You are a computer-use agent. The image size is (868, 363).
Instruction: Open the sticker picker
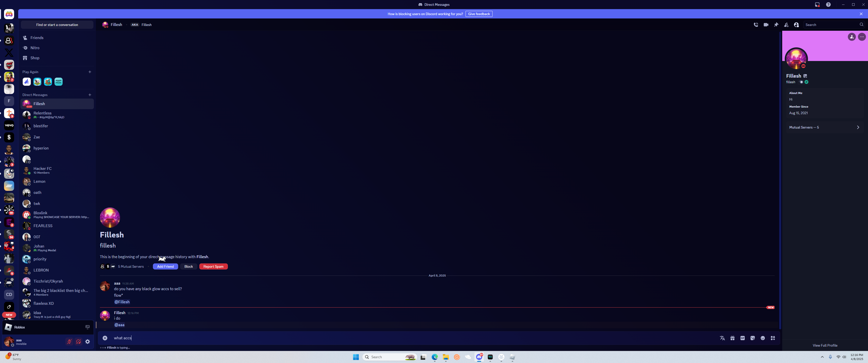752,338
